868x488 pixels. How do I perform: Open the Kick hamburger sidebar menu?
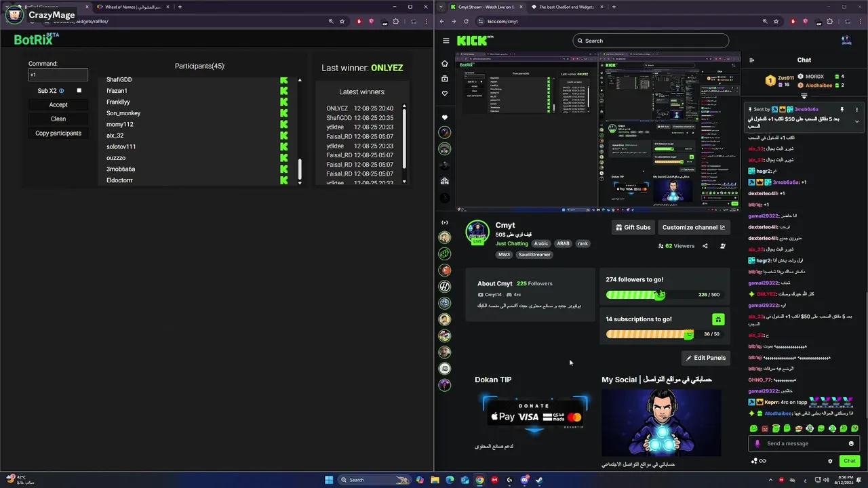click(446, 41)
